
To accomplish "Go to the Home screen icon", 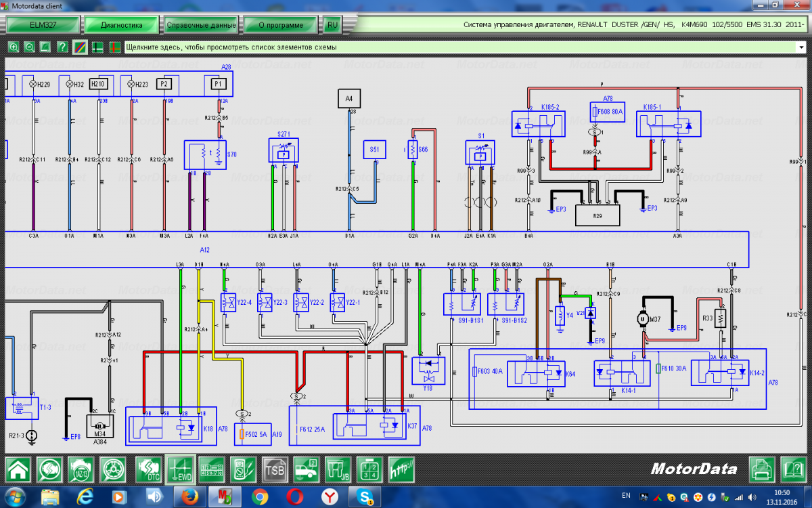I will pos(18,468).
